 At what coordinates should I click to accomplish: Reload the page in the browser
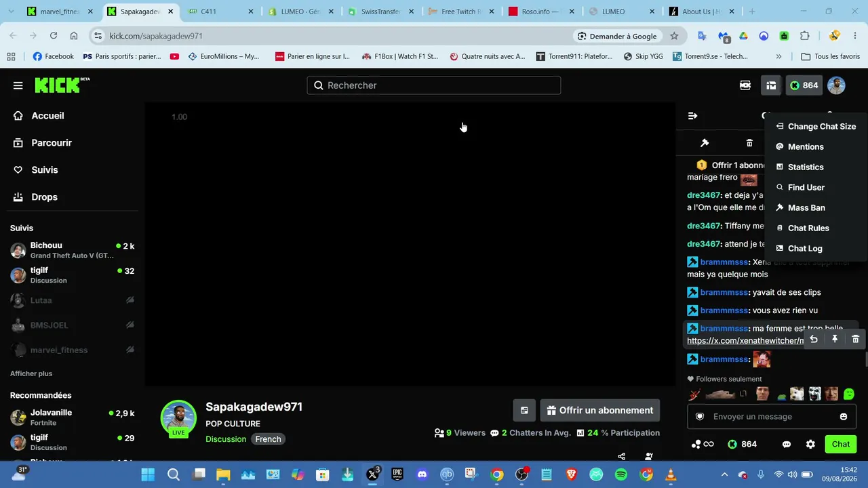(54, 36)
